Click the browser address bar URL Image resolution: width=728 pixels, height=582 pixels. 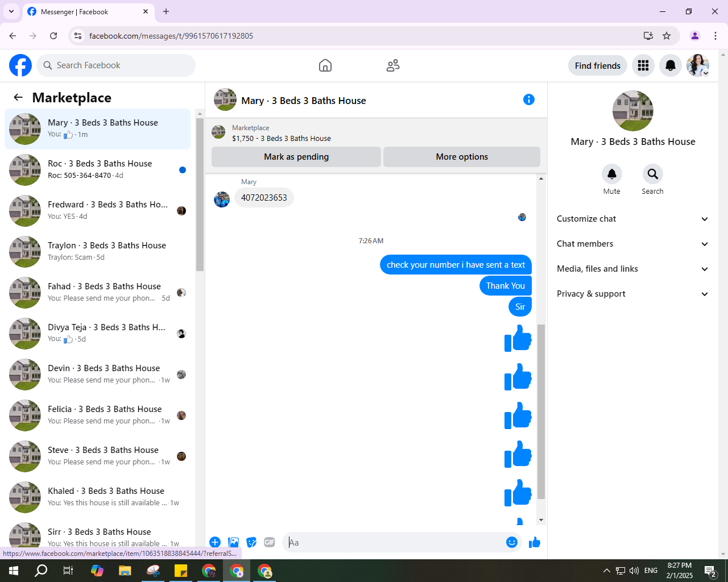171,36
